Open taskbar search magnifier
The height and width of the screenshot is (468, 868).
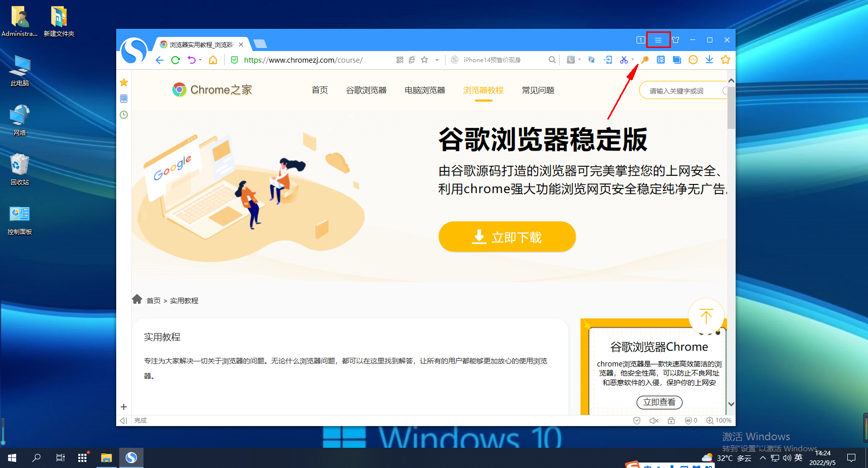[36, 458]
